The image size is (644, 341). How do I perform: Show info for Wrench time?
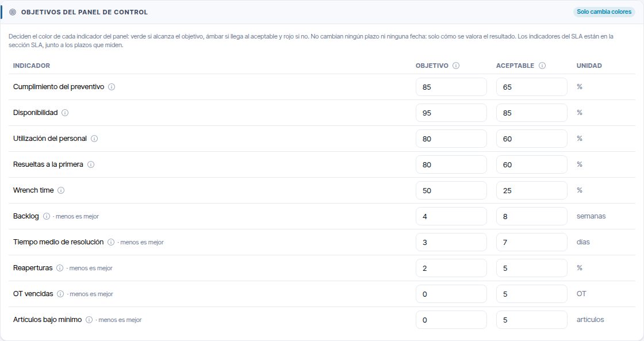pyautogui.click(x=61, y=191)
